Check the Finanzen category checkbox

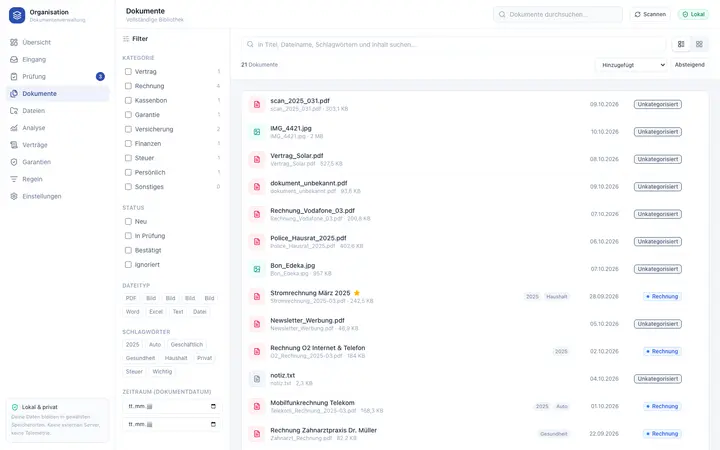click(x=128, y=144)
